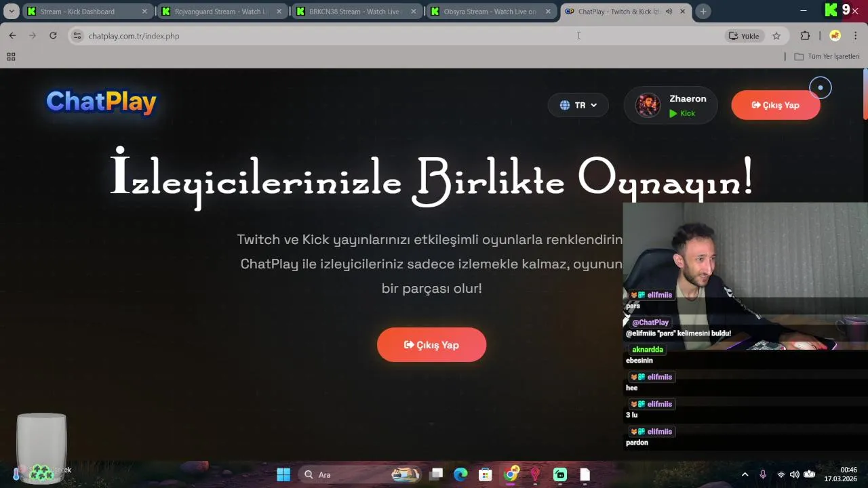Screen dimensions: 868x488
Task: Open the Wi-Fi network tray icon
Action: 781,474
